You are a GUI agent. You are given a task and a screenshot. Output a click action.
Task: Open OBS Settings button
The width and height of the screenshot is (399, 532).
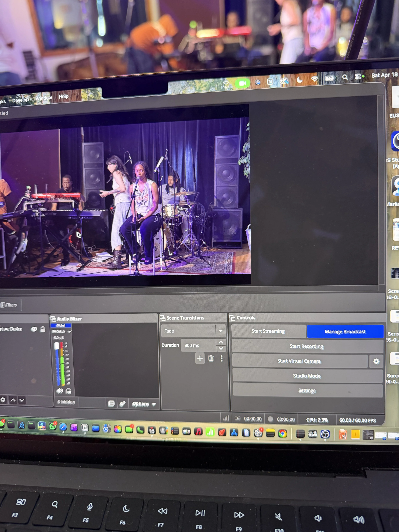(x=307, y=391)
